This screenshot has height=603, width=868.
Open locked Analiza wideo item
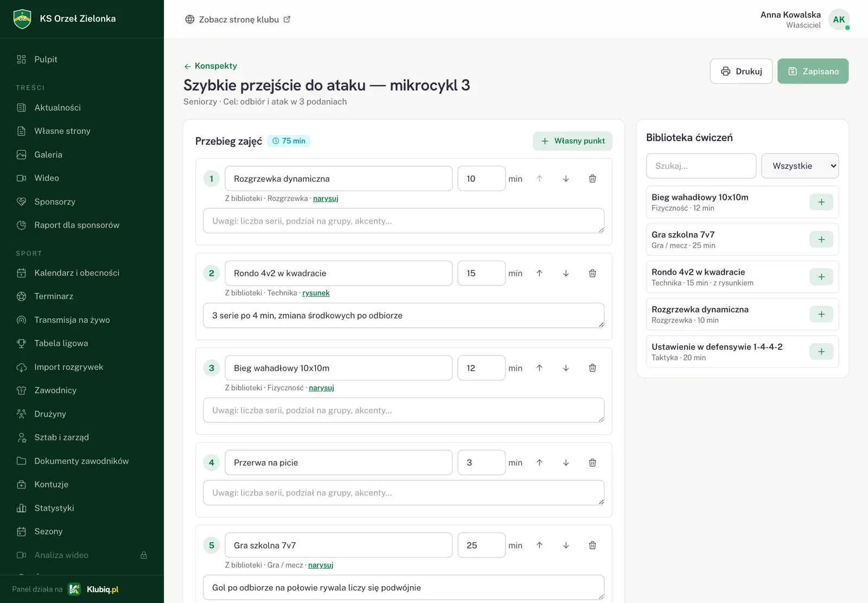pos(82,555)
